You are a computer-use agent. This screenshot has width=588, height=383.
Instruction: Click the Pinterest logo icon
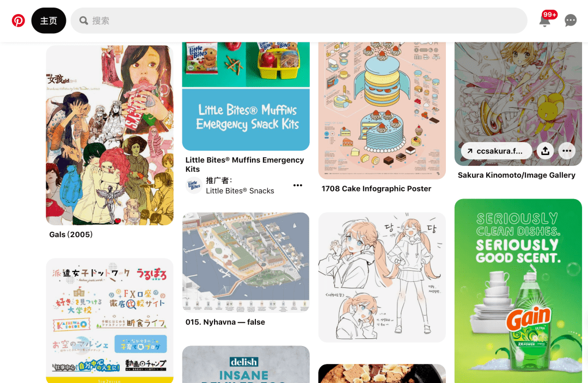(x=18, y=20)
